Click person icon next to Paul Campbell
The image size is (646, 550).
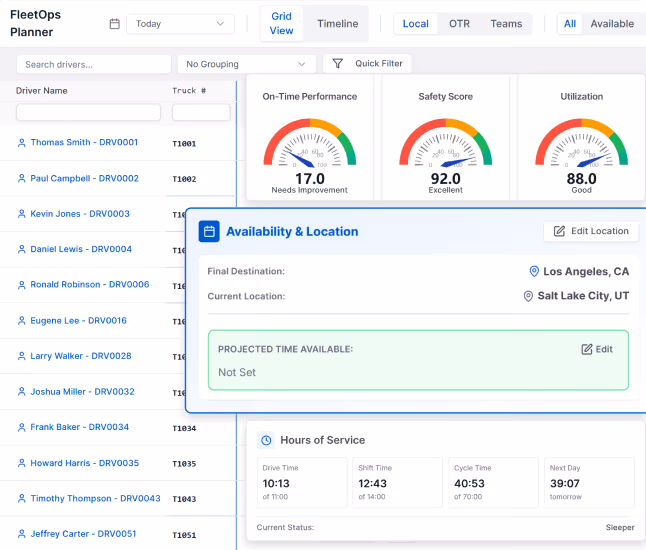point(21,179)
